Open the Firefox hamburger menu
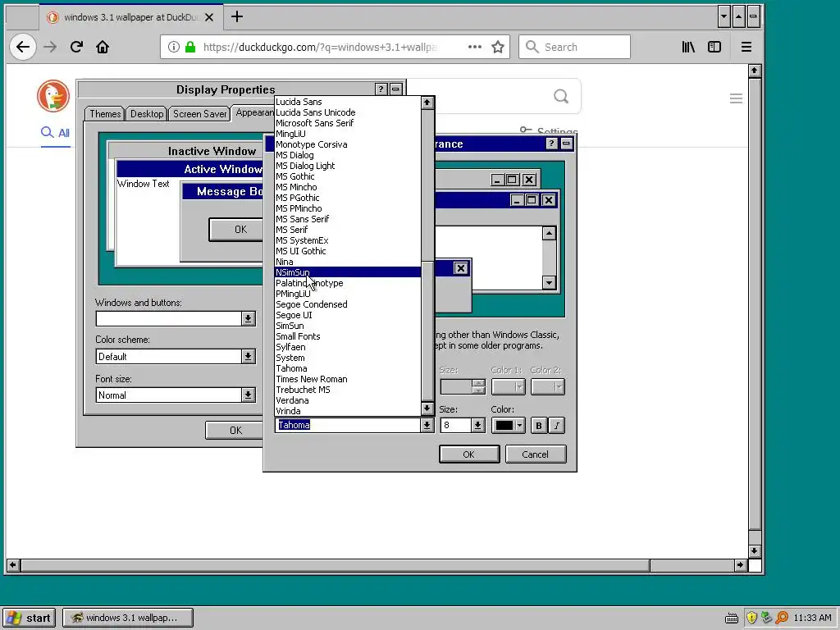Viewport: 840px width, 630px height. 746,47
